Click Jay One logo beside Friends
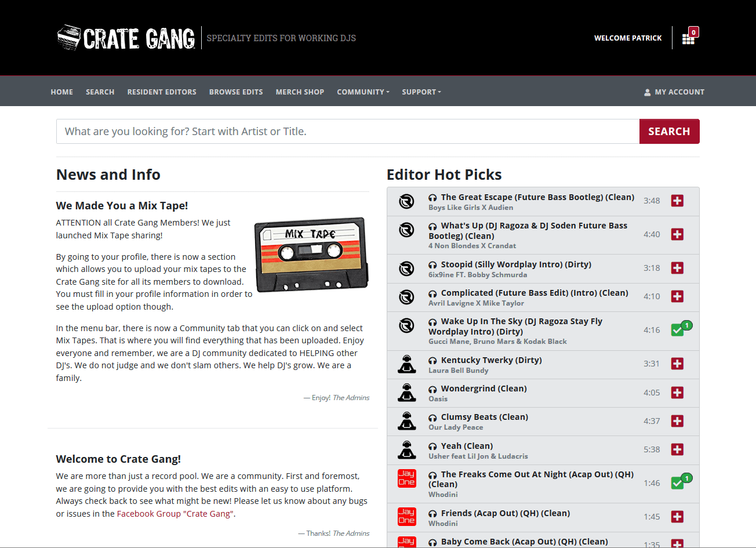 (406, 516)
